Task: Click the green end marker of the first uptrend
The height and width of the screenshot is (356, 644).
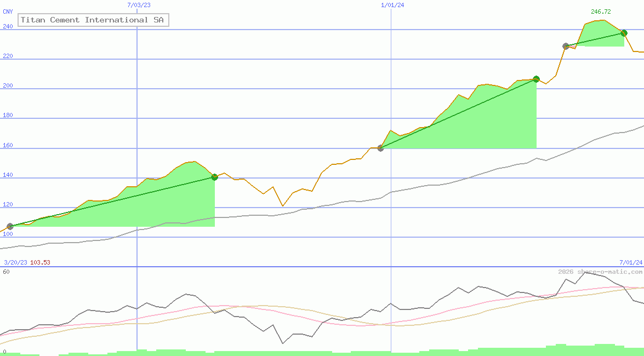Action: (214, 177)
